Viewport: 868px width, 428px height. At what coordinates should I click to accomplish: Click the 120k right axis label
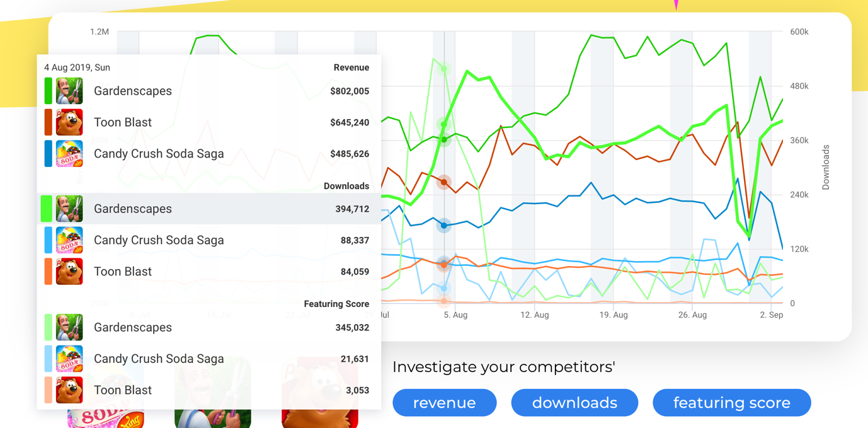(x=799, y=249)
